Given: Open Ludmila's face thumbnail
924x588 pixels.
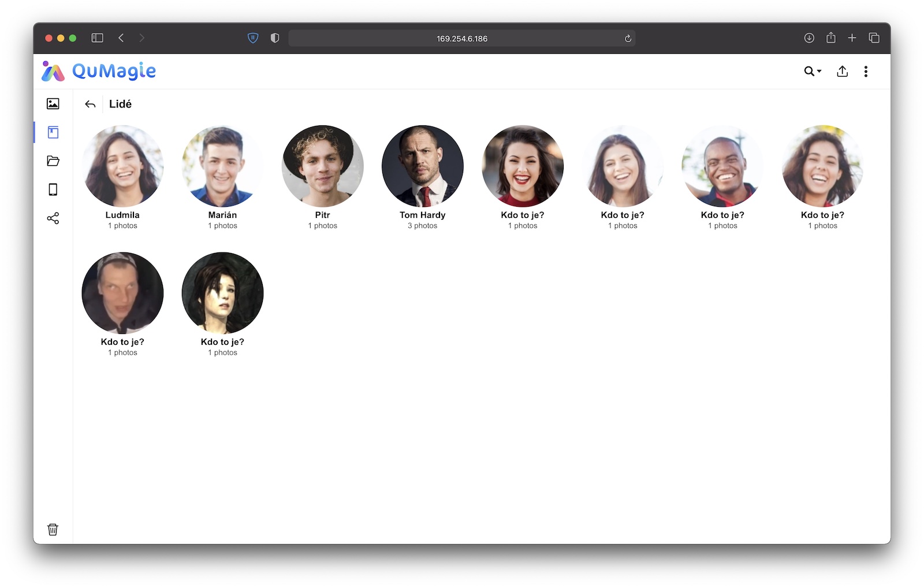Looking at the screenshot, I should [122, 166].
